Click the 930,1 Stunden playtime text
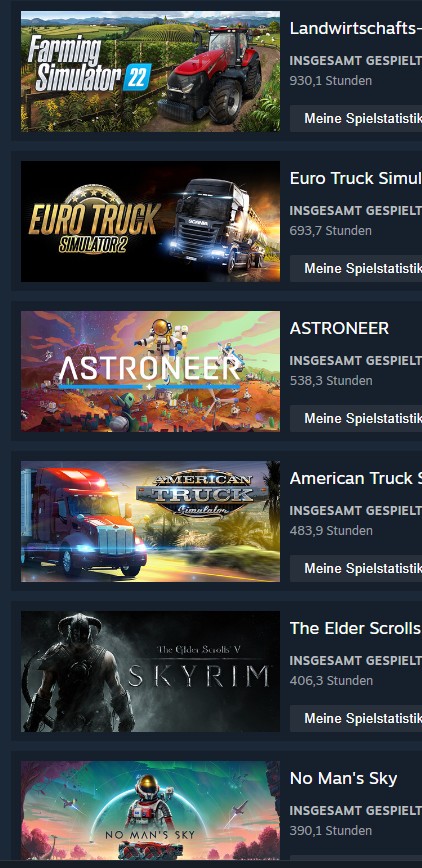This screenshot has height=868, width=422. (331, 81)
